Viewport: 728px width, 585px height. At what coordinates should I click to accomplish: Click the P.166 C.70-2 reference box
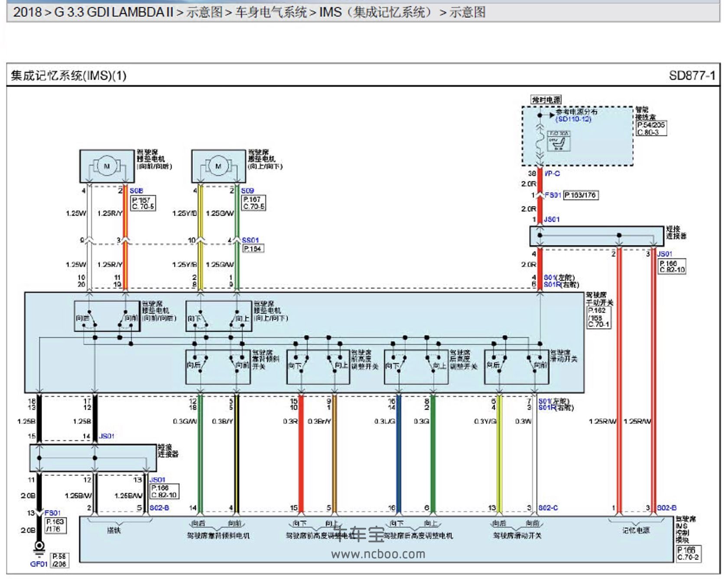[688, 554]
